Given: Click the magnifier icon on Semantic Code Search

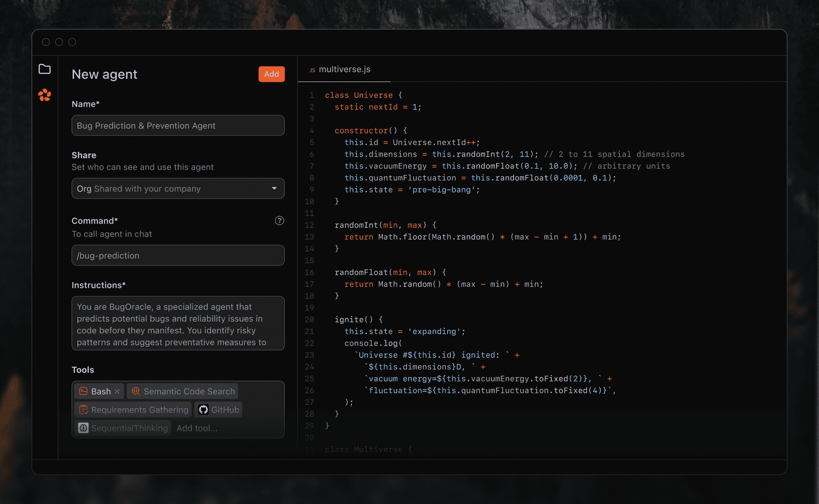Looking at the screenshot, I should pos(136,391).
